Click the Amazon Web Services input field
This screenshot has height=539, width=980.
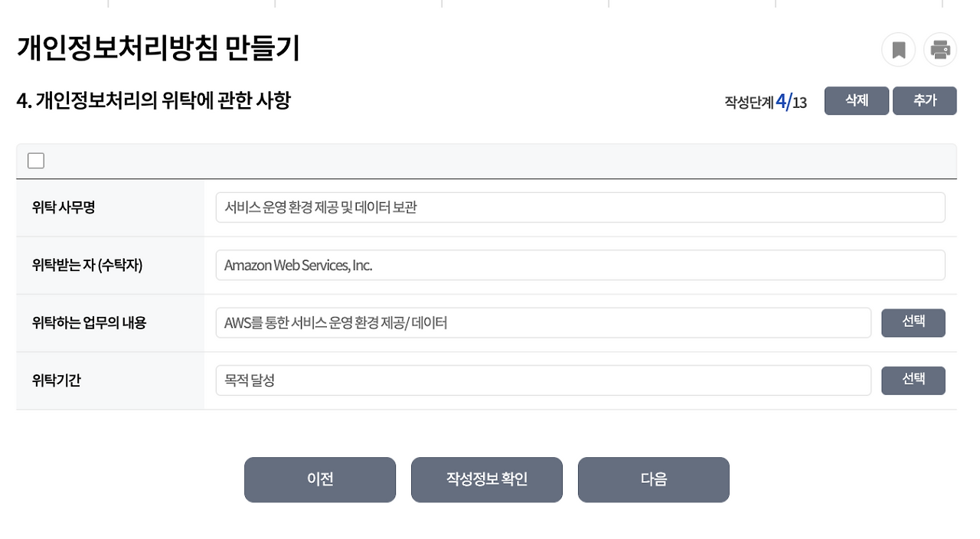point(580,264)
